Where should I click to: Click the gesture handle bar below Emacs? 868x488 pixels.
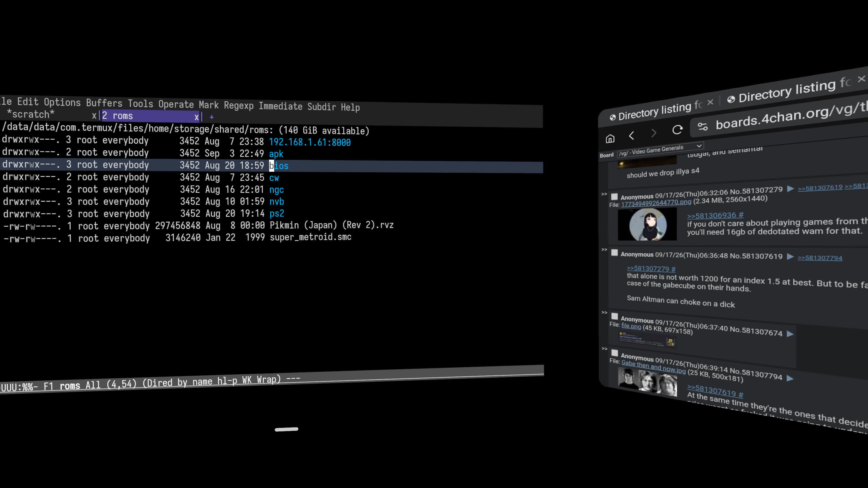[x=286, y=429]
